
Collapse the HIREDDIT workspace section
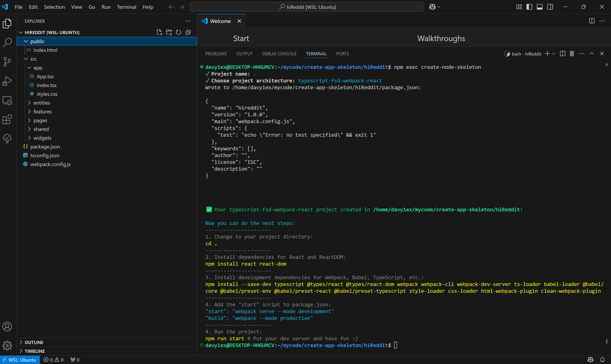(21, 32)
